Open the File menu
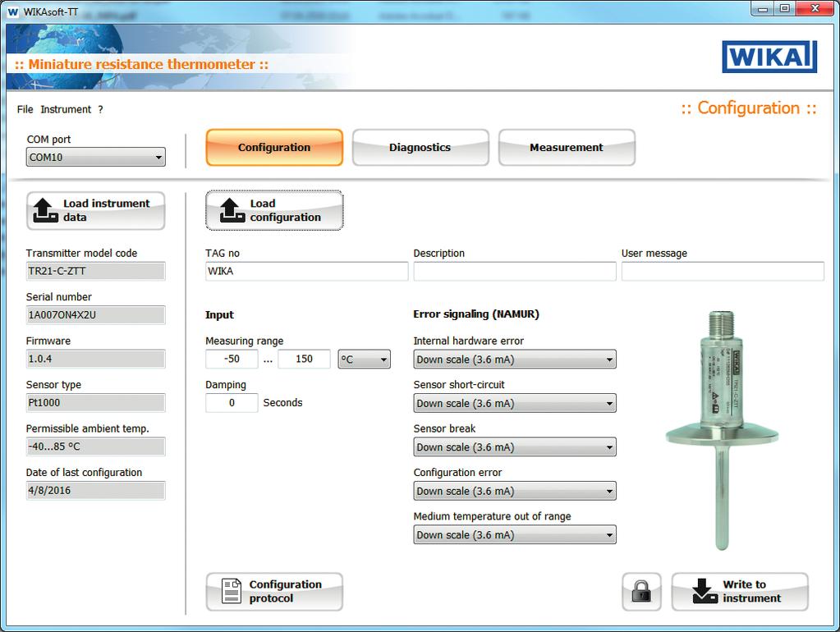This screenshot has width=840, height=632. point(25,109)
